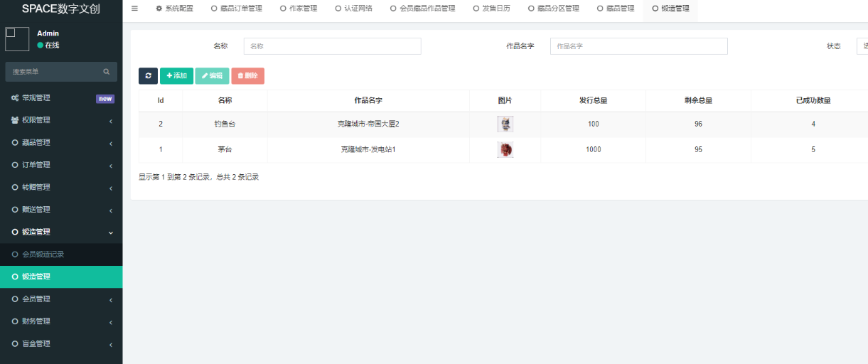
Task: Sort by the Id column header
Action: 161,101
